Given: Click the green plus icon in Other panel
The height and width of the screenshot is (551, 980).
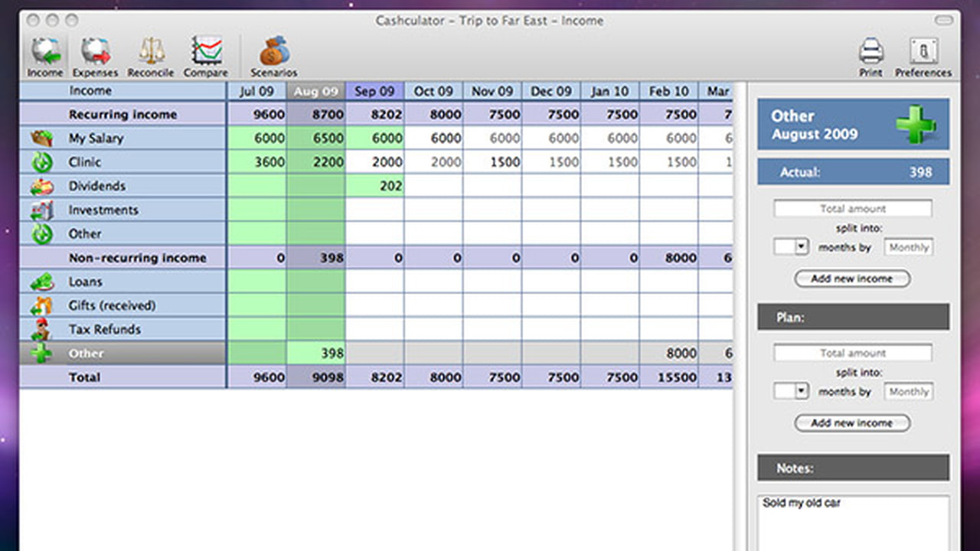Looking at the screenshot, I should [916, 123].
